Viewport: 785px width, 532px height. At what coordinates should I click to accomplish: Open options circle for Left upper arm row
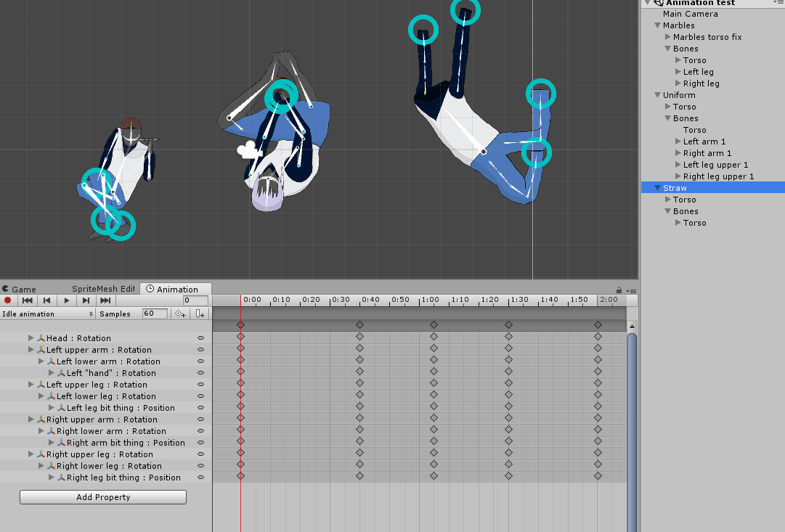pyautogui.click(x=200, y=350)
